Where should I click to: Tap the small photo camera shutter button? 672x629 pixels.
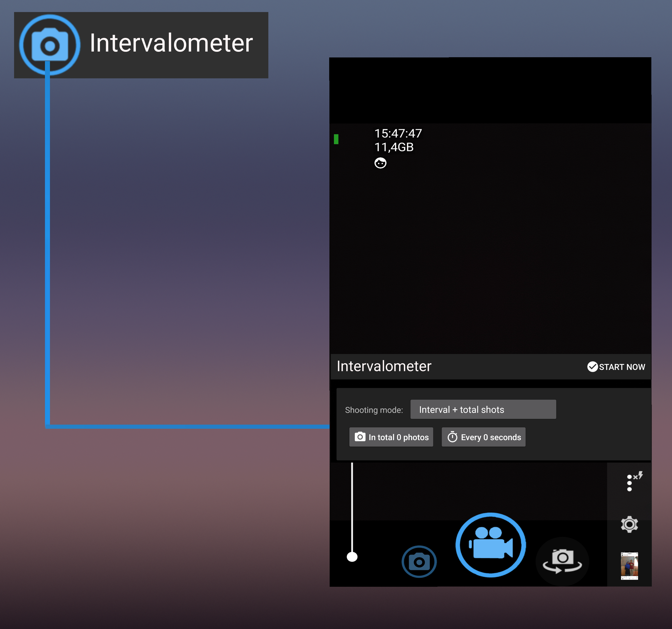pos(419,562)
